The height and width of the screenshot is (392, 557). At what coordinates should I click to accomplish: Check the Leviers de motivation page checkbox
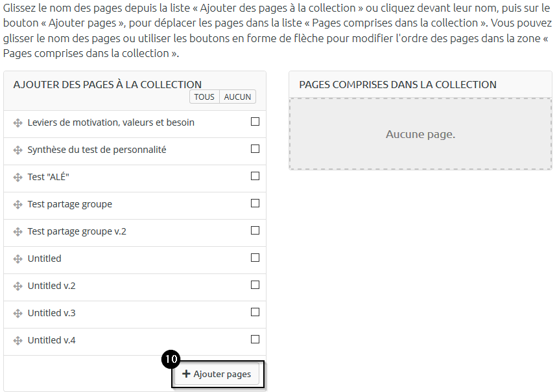[x=255, y=122]
